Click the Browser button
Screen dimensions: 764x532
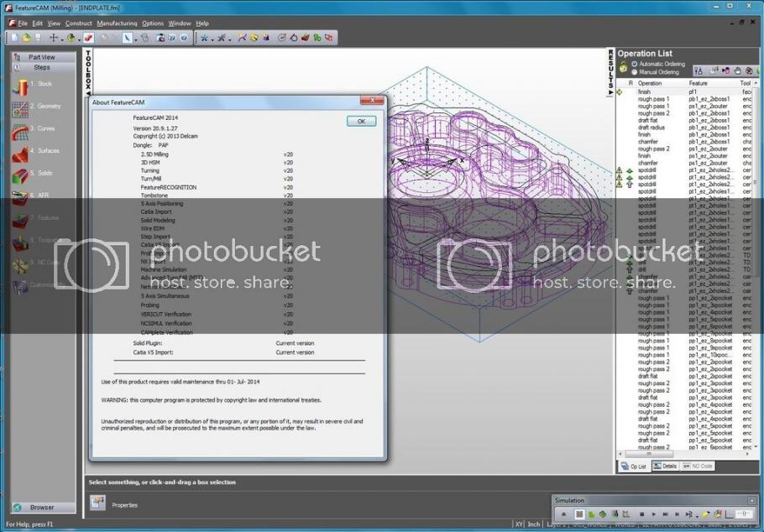click(x=44, y=507)
